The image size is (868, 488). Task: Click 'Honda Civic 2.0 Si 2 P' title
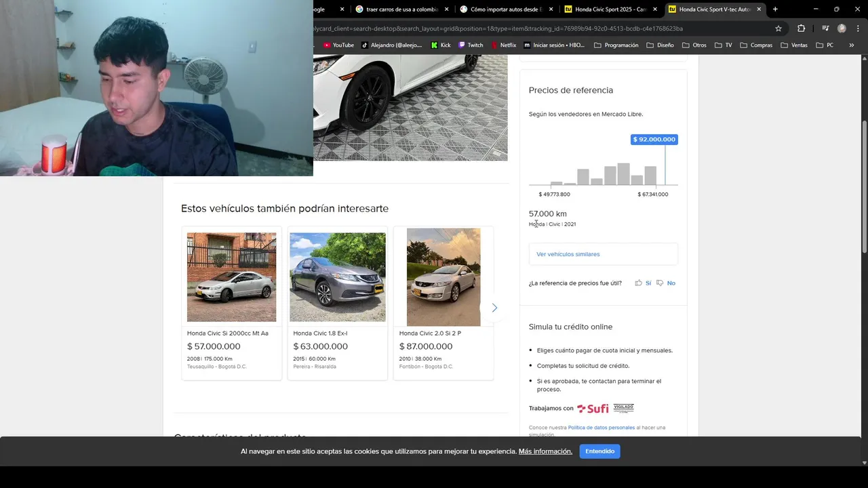coord(430,333)
